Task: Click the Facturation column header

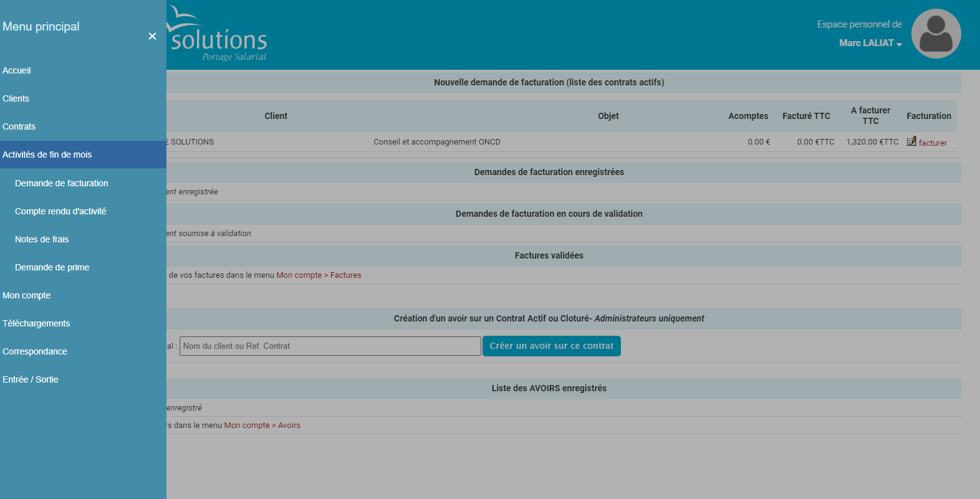Action: [x=929, y=116]
